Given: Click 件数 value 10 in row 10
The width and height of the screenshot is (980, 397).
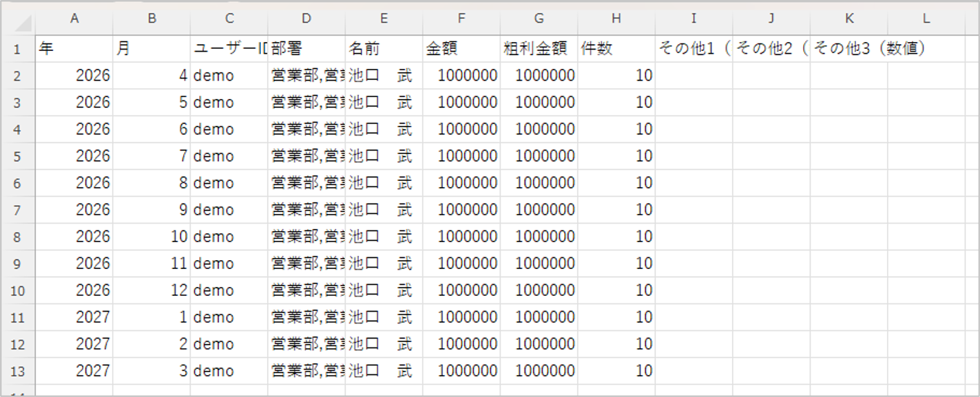Looking at the screenshot, I should (616, 290).
